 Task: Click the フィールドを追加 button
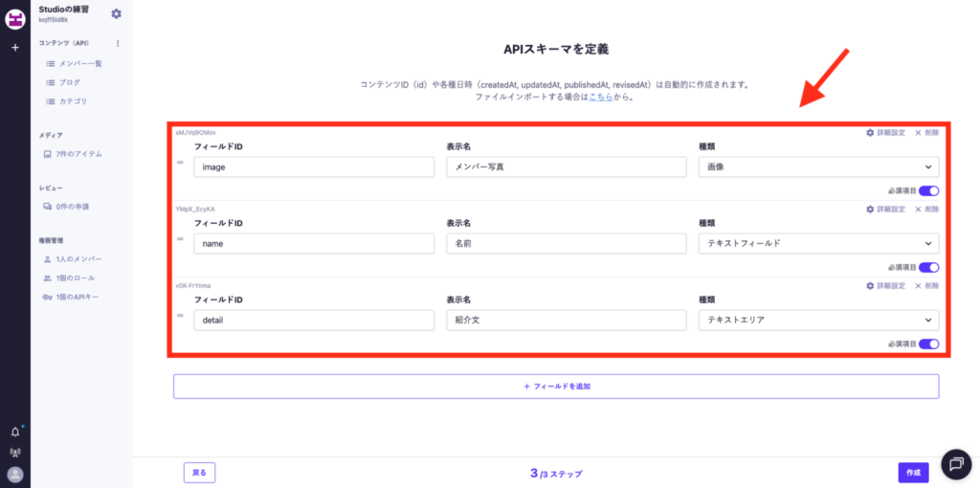[x=555, y=386]
